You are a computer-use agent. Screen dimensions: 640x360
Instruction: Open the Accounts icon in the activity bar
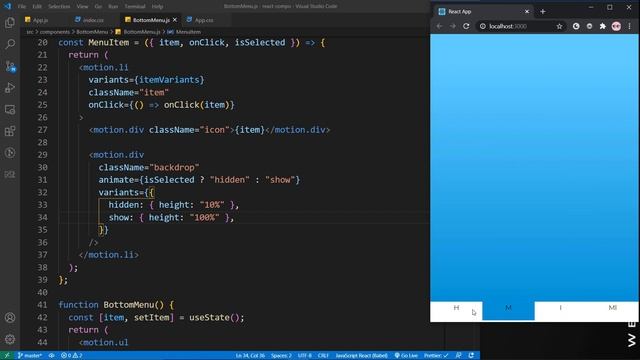click(10, 318)
